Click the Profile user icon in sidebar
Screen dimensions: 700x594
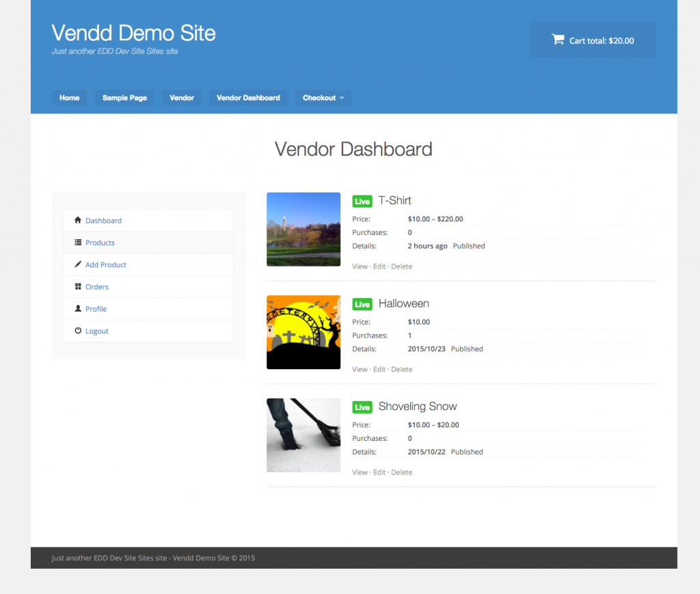point(78,308)
